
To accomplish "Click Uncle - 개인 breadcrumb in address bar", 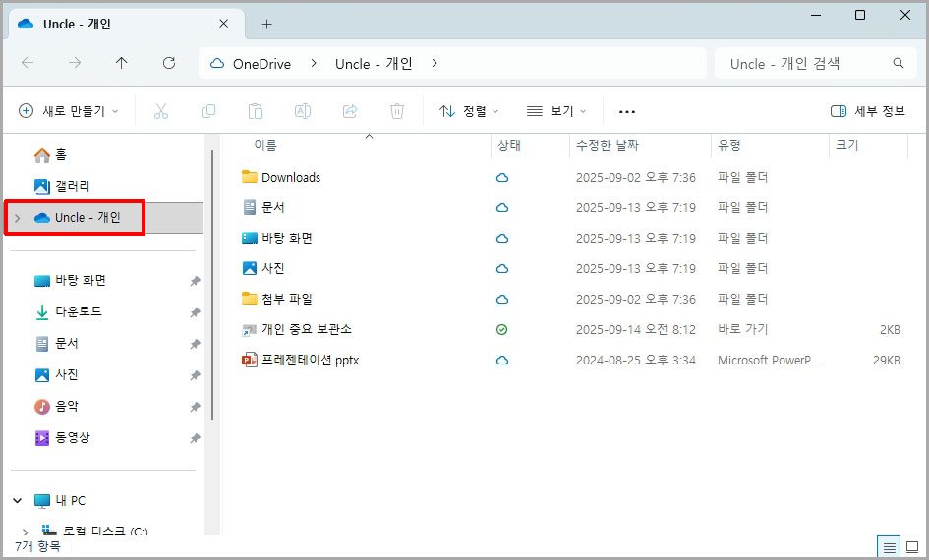I will pos(374,63).
